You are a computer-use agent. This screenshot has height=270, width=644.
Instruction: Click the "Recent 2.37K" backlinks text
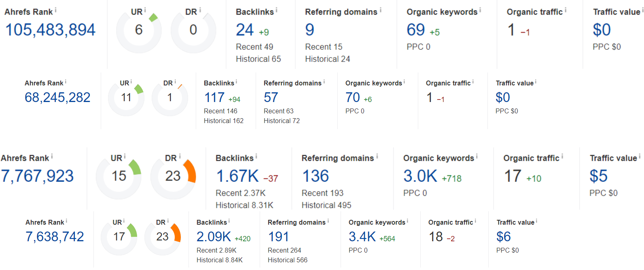pyautogui.click(x=241, y=193)
